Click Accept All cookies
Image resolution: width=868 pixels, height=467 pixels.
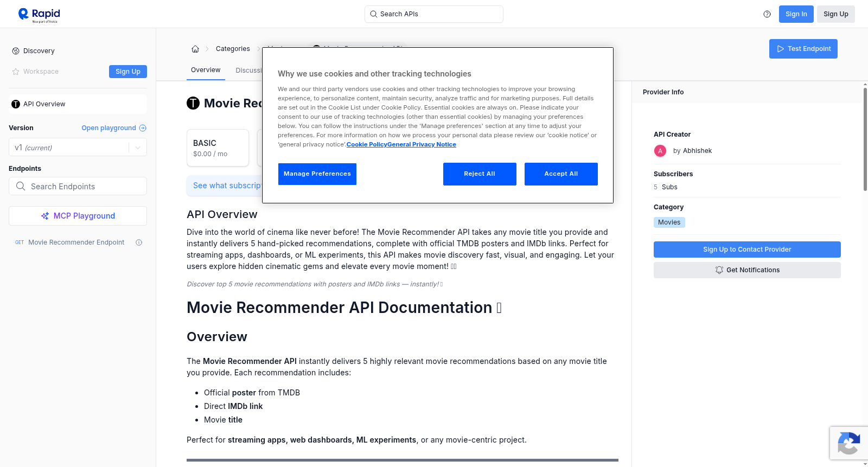pos(561,174)
